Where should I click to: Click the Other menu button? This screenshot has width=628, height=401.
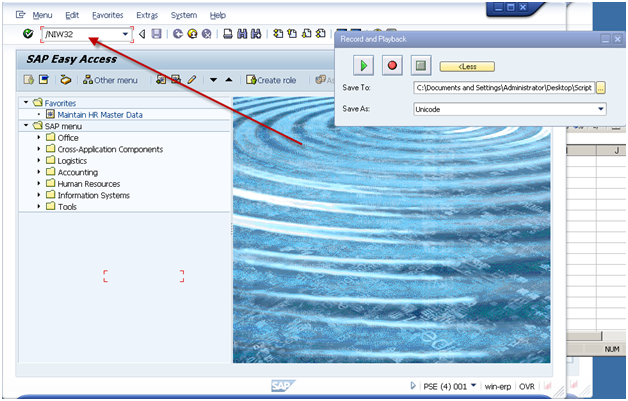(110, 80)
